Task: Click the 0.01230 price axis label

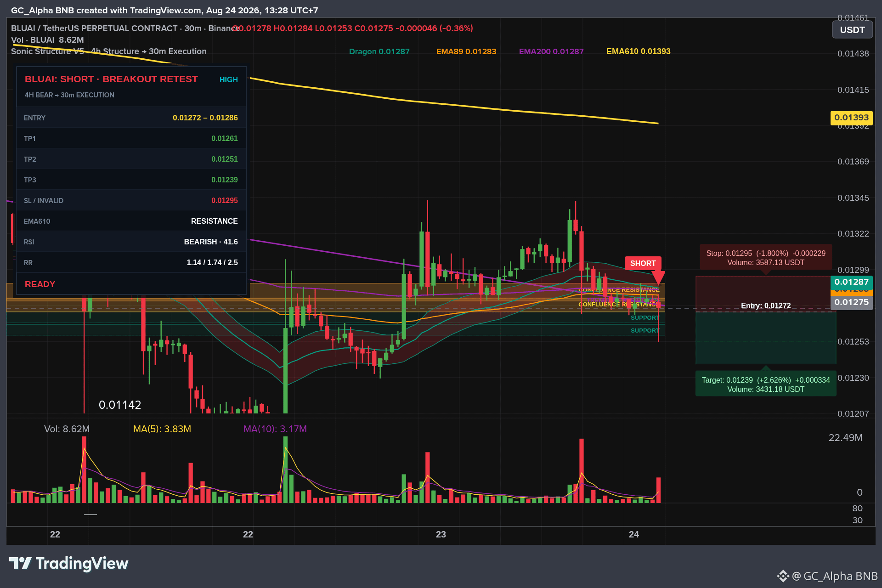Action: (x=853, y=378)
